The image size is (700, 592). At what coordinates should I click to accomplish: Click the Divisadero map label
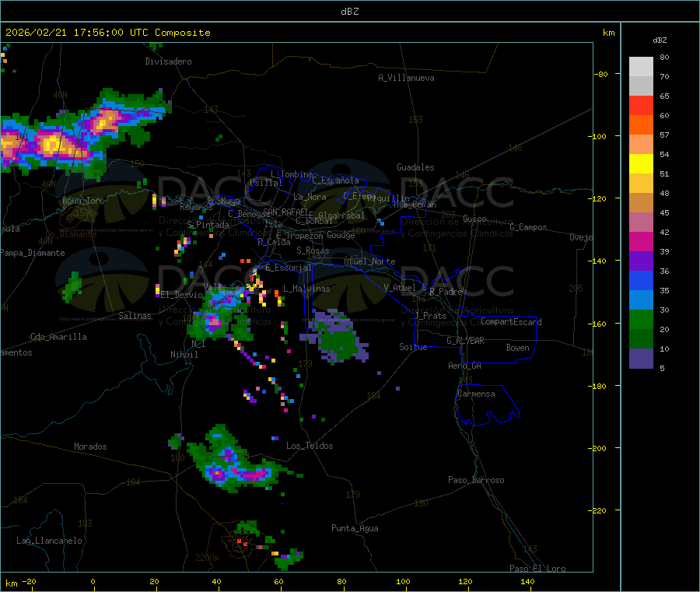[168, 61]
